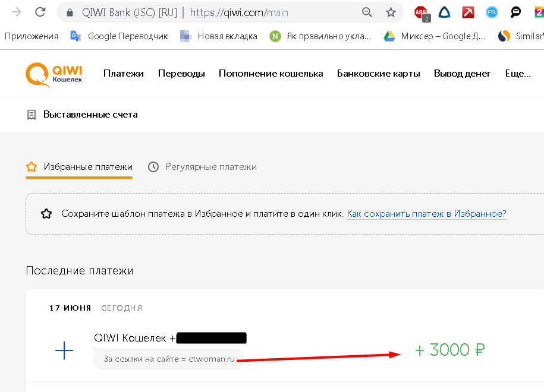Viewport: 544px width, 392px height.
Task: Click the 17 ИЮНЯ date label
Action: (x=70, y=308)
